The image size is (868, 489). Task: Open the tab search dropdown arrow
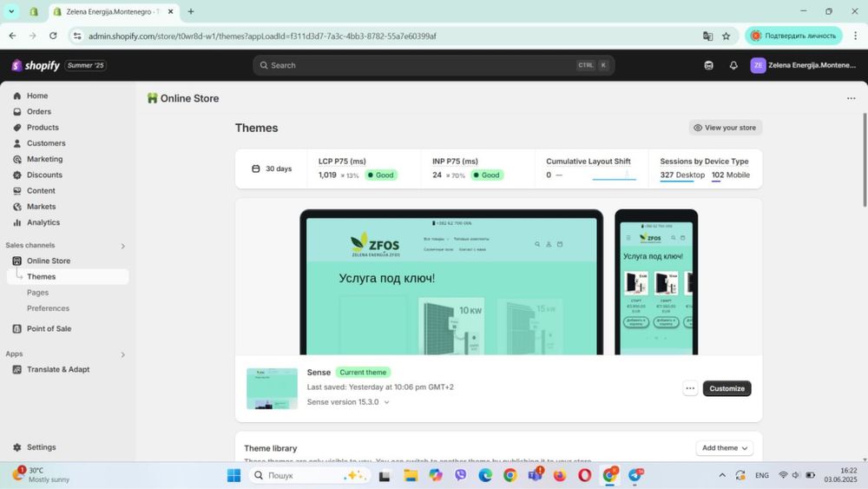11,11
